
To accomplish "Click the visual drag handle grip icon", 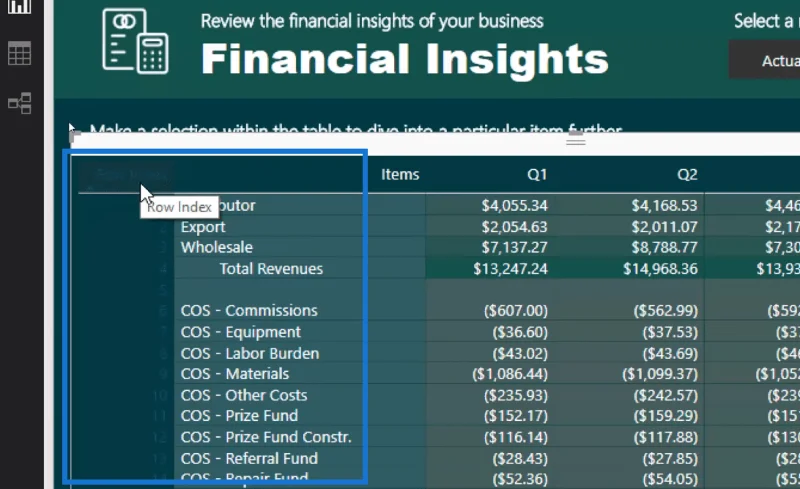I will [x=576, y=138].
